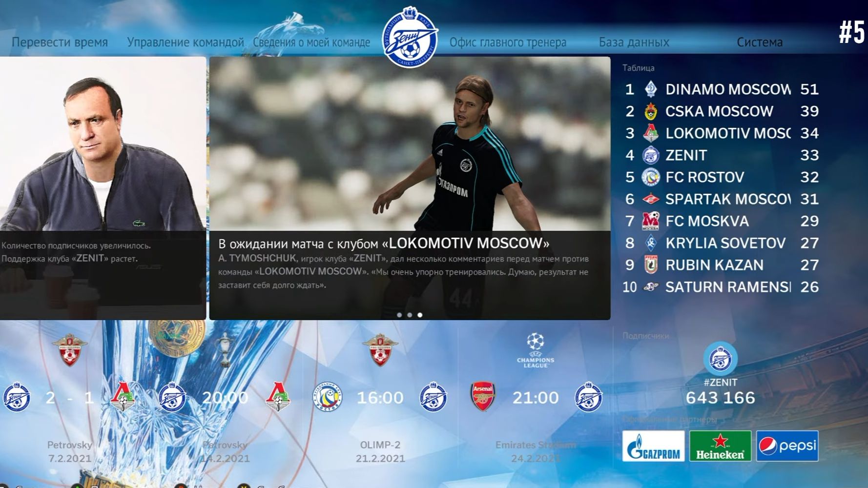Image resolution: width=868 pixels, height=488 pixels.
Task: Click the Champions League logo
Action: coord(536,350)
